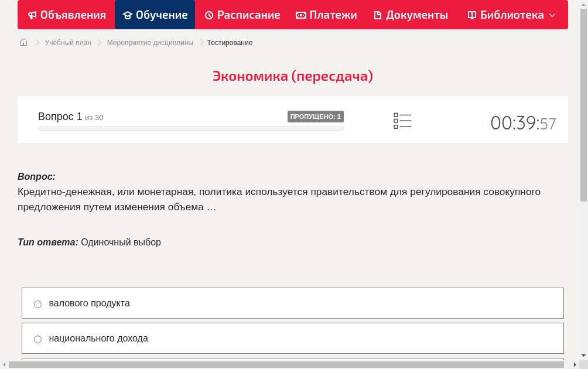Viewport: 588px width, 369px height.
Task: Select answer валового продукта
Action: 37,303
